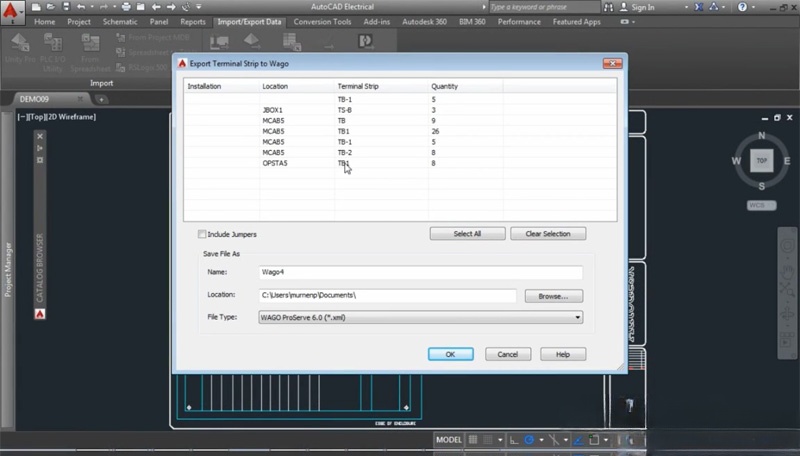Image resolution: width=800 pixels, height=456 pixels.
Task: Click the Autodesk A360 triangle icon
Action: tap(714, 7)
